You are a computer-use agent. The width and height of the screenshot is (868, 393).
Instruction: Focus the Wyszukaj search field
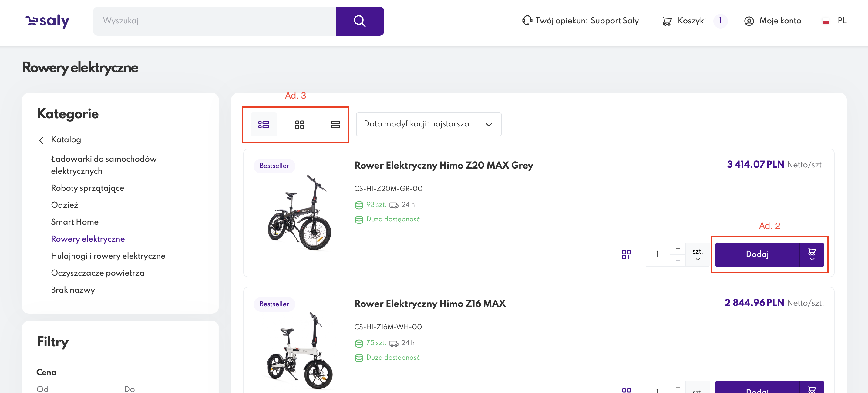point(214,21)
